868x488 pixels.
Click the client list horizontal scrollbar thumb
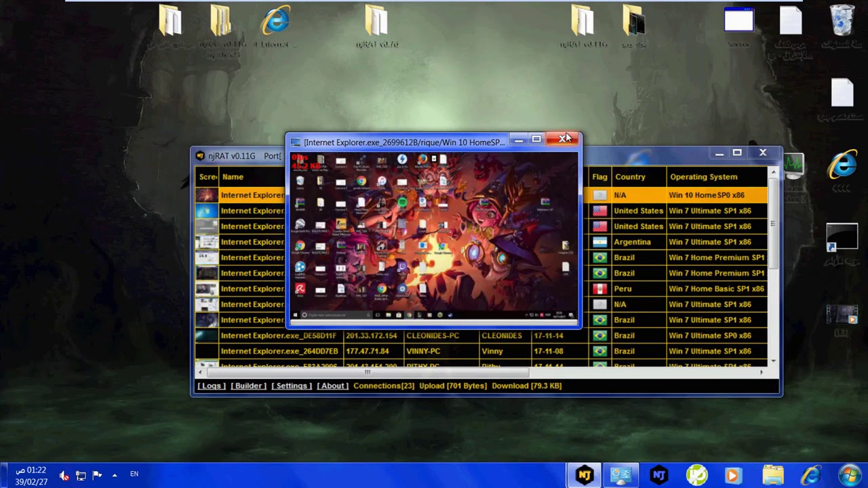pyautogui.click(x=368, y=371)
